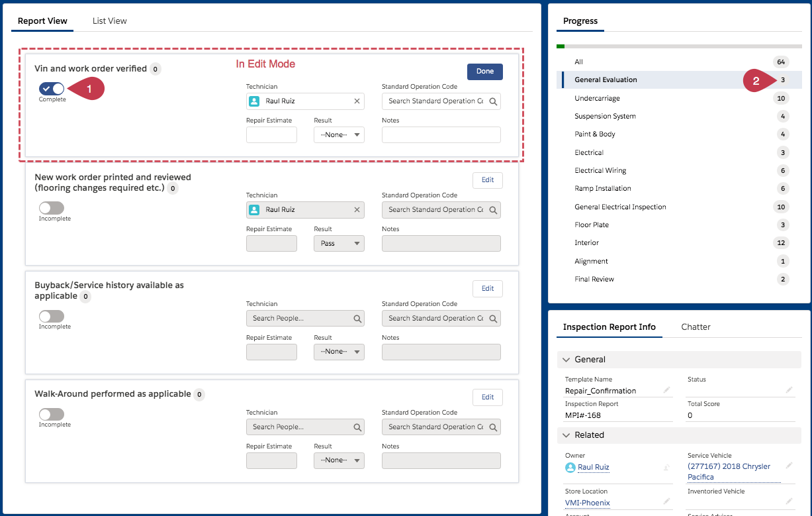The image size is (812, 516).
Task: Clear technician in New work order printed row
Action: tap(357, 210)
